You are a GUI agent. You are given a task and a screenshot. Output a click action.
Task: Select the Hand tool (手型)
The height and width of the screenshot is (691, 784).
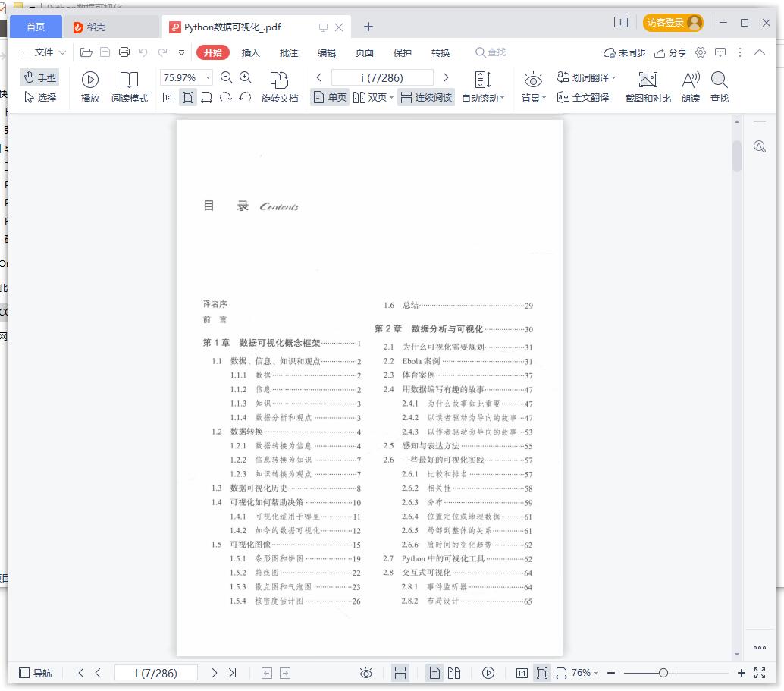pos(40,77)
